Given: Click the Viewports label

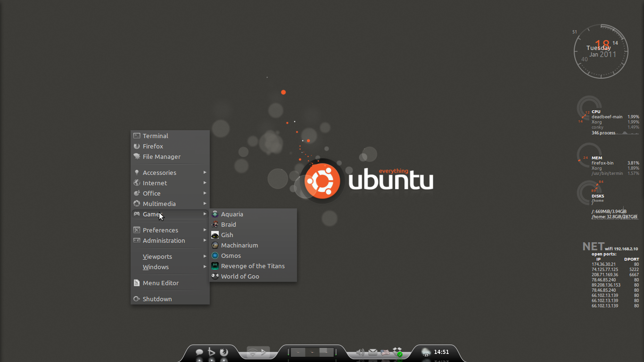Looking at the screenshot, I should pos(157,256).
